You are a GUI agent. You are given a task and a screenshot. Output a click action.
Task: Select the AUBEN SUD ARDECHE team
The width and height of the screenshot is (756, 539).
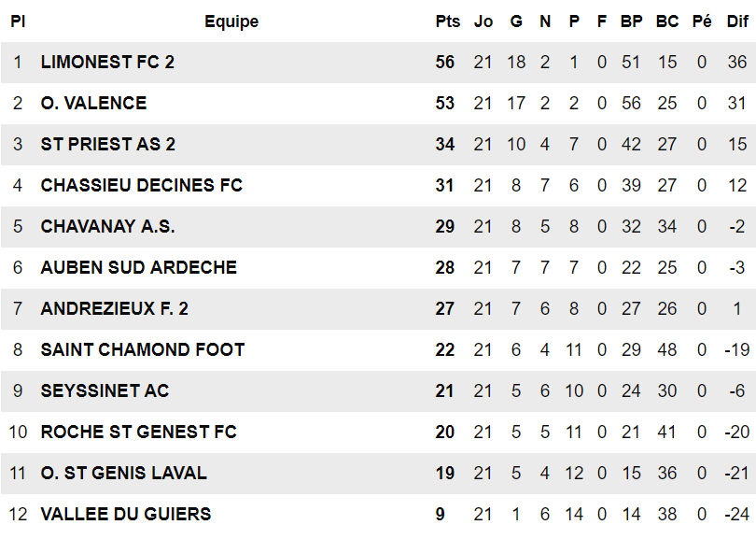[138, 268]
